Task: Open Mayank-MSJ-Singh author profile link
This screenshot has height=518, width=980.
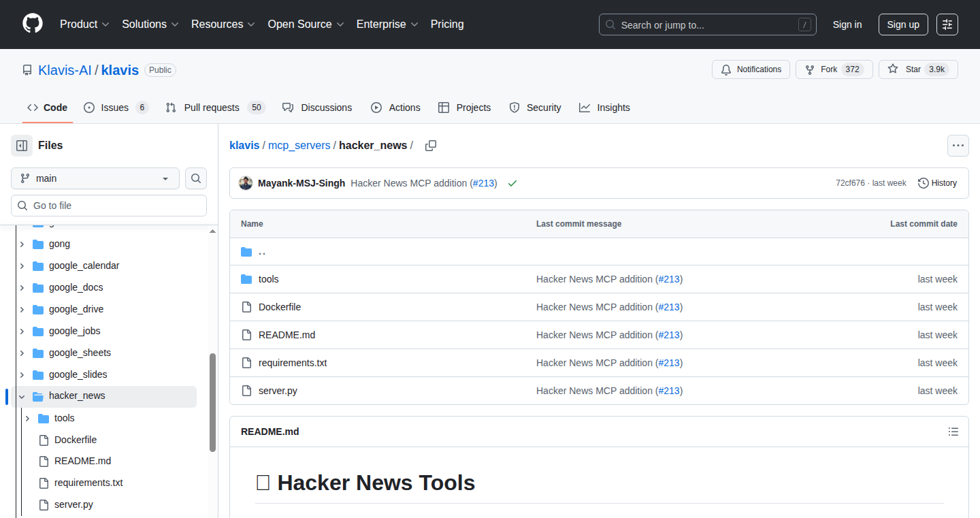Action: click(x=301, y=183)
